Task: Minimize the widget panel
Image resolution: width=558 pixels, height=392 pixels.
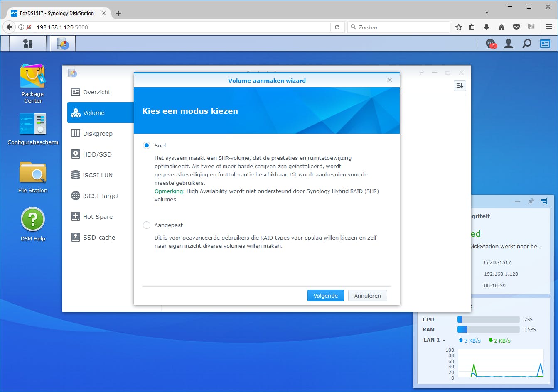Action: pos(518,201)
